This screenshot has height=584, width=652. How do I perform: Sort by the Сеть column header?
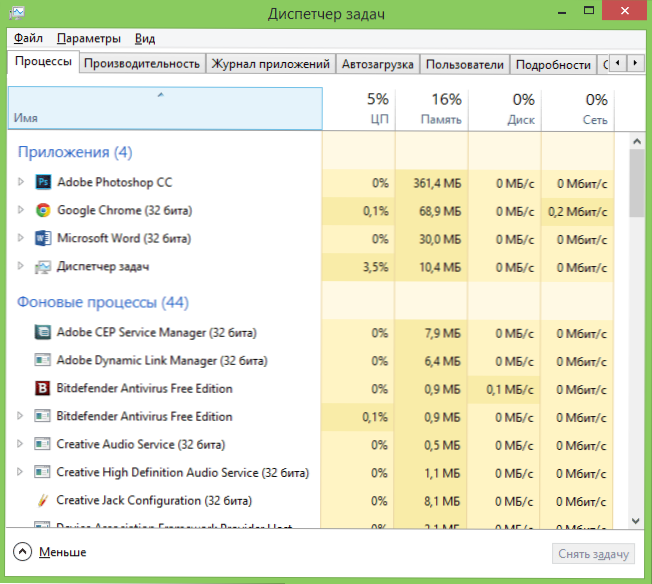[x=578, y=109]
